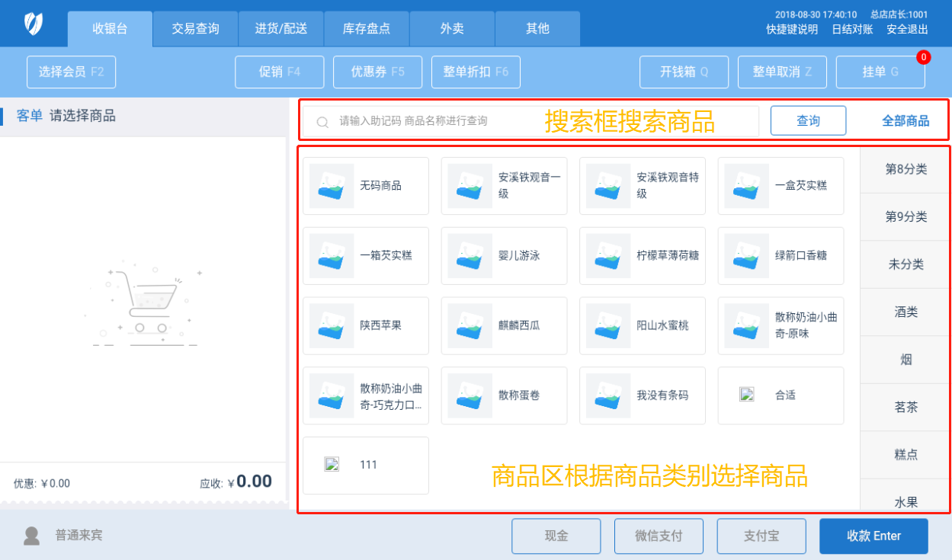This screenshot has width=952, height=560.
Task: Click the broken image icon for 合适
Action: [x=747, y=395]
